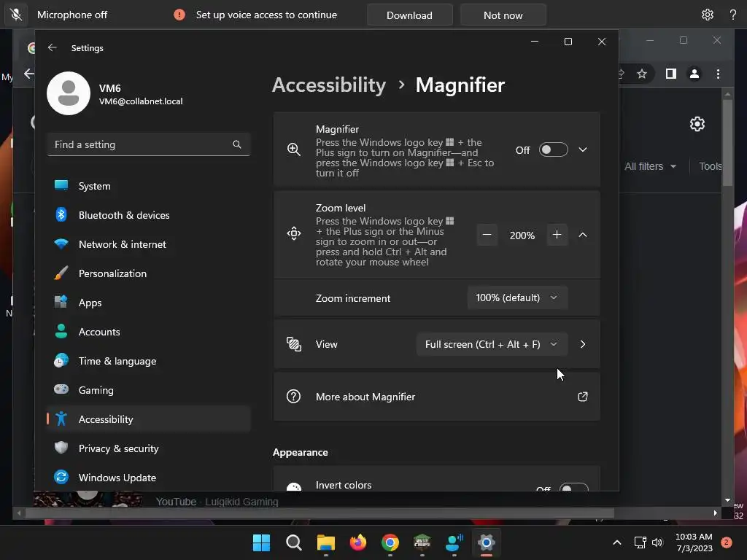Decrease zoom level with minus button
Image resolution: width=747 pixels, height=560 pixels.
487,235
